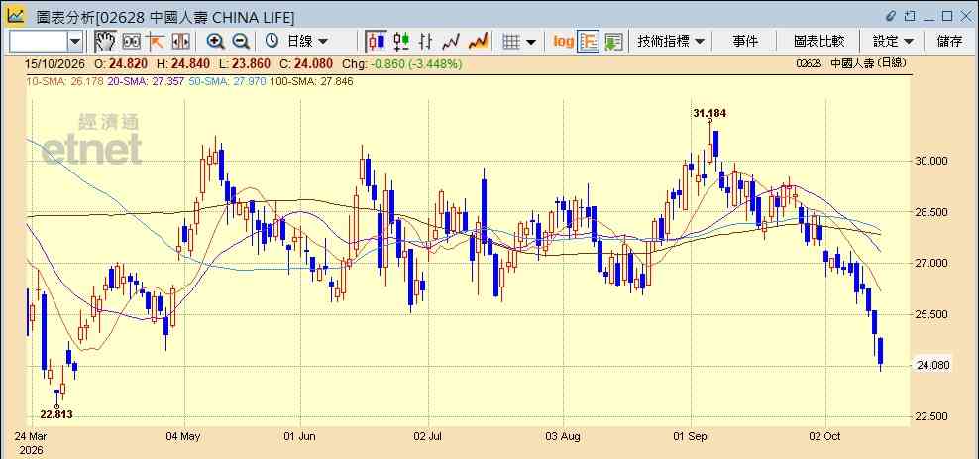
Task: Click the L: 23.860 low value
Action: [245, 63]
